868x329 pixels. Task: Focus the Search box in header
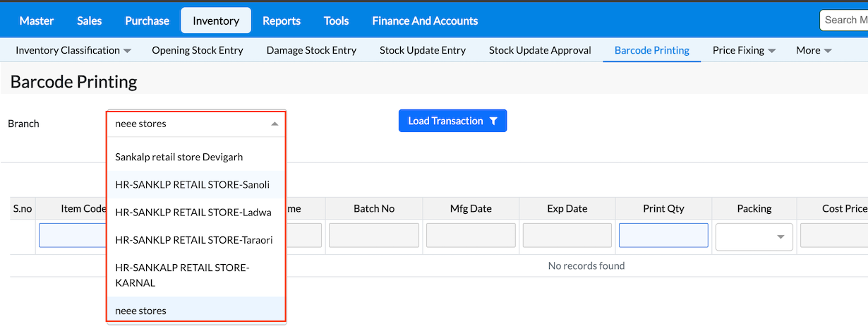coord(845,20)
